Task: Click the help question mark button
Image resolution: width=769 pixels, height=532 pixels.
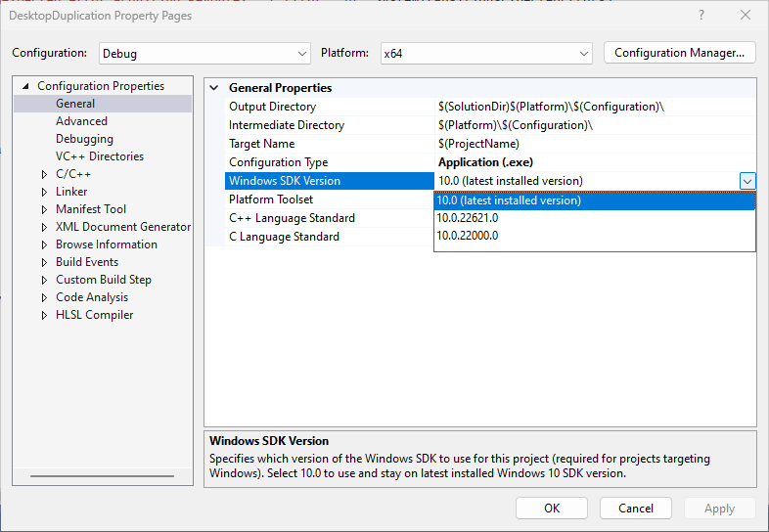Action: [x=701, y=16]
